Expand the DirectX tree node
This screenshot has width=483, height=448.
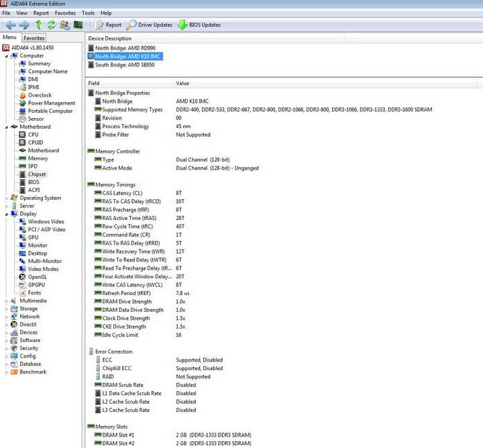tap(6, 325)
